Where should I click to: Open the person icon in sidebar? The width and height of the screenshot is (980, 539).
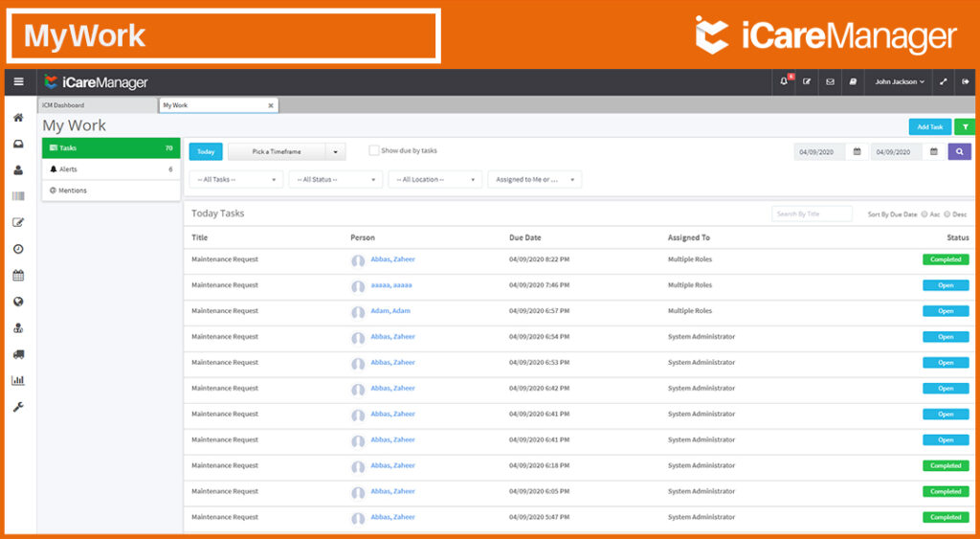point(19,170)
